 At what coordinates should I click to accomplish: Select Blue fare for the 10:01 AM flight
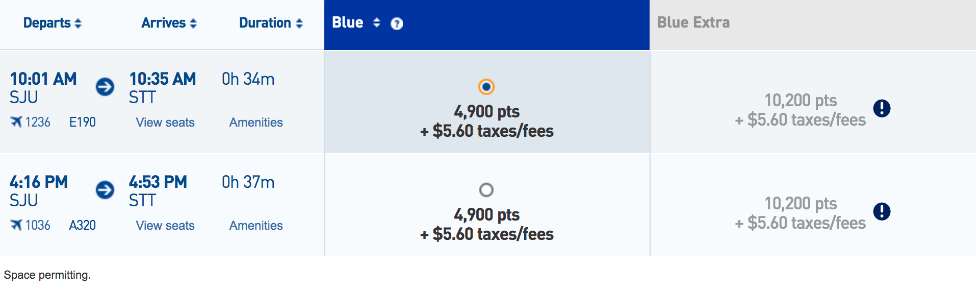(486, 87)
